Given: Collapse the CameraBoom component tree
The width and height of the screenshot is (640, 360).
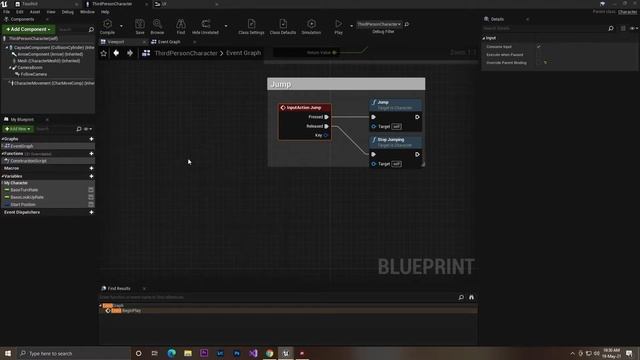Looking at the screenshot, I should point(10,68).
